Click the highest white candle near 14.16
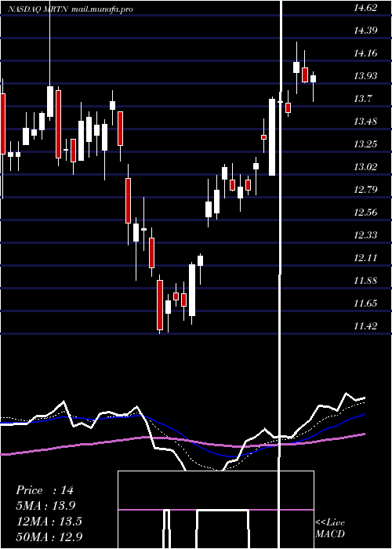392x549 pixels. pos(296,67)
